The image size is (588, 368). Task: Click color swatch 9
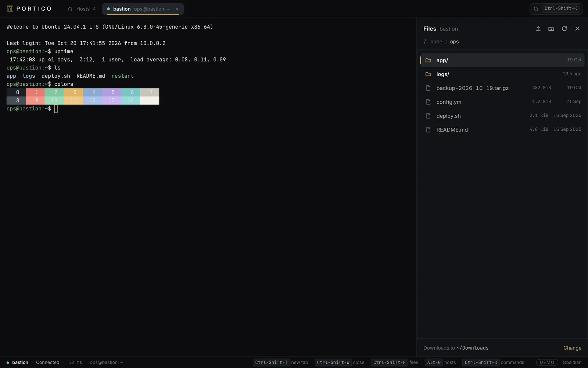click(x=35, y=100)
